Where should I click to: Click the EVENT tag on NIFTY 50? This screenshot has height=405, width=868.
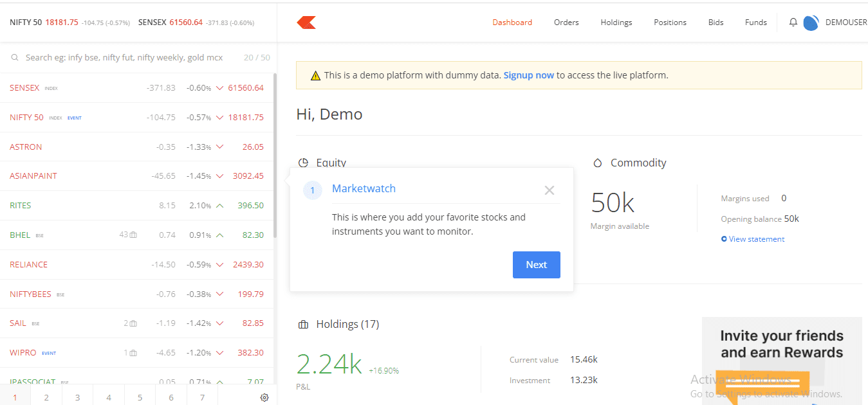tap(75, 118)
